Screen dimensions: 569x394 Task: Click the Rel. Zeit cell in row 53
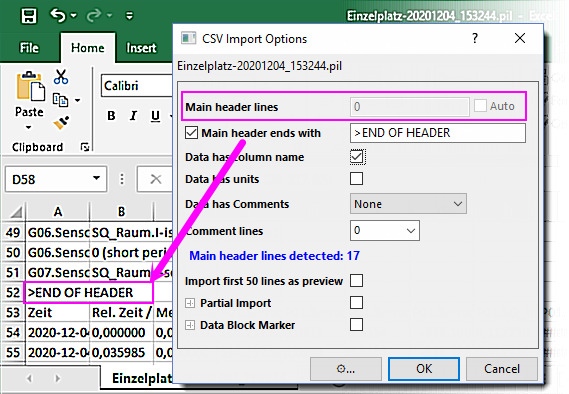tap(122, 312)
